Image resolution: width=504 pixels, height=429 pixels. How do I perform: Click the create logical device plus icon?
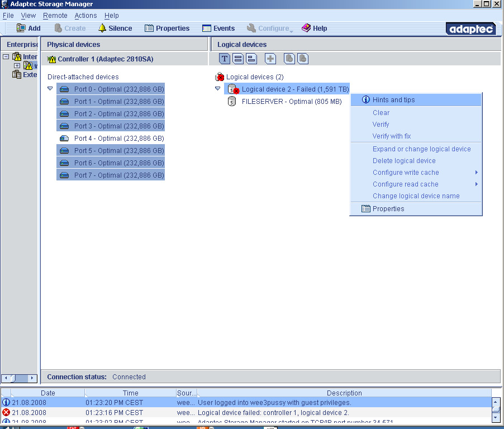[x=270, y=59]
